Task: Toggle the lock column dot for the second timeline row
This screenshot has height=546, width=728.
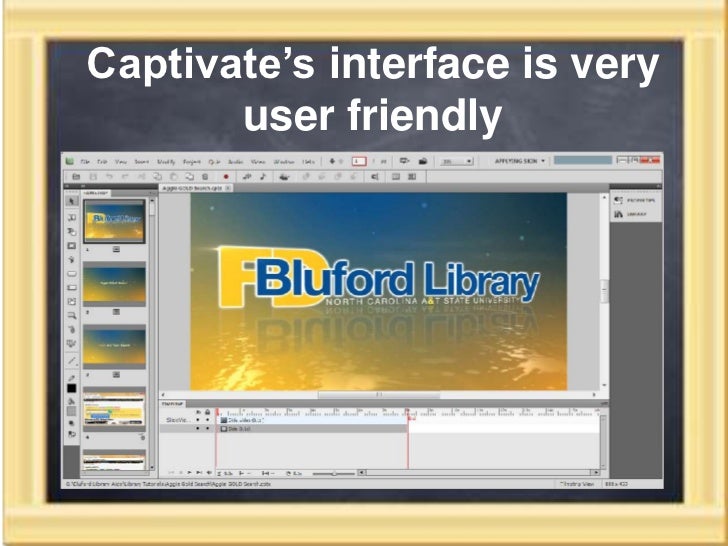Action: click(208, 429)
